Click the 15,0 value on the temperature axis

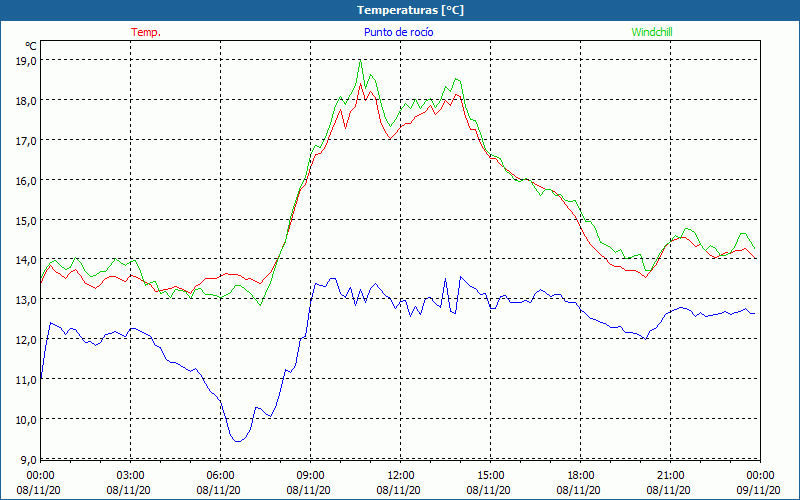(x=26, y=220)
